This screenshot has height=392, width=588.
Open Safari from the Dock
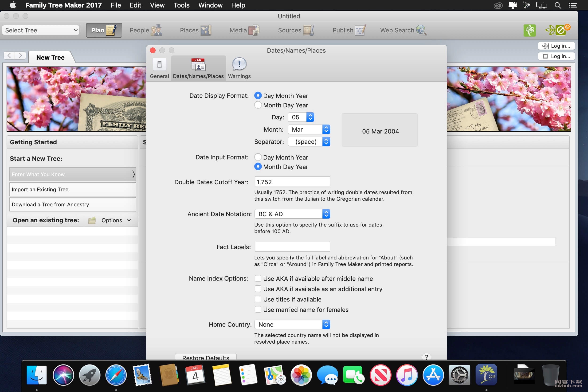click(x=116, y=375)
